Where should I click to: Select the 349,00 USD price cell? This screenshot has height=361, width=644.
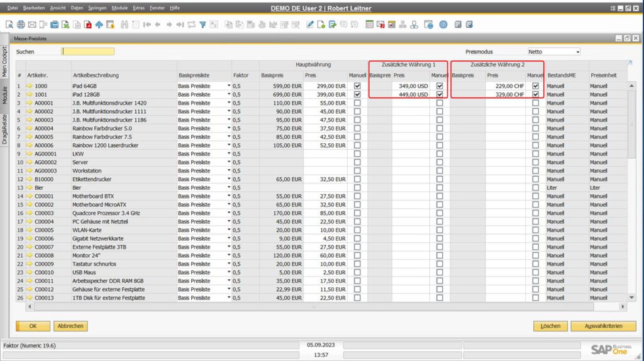pos(411,86)
